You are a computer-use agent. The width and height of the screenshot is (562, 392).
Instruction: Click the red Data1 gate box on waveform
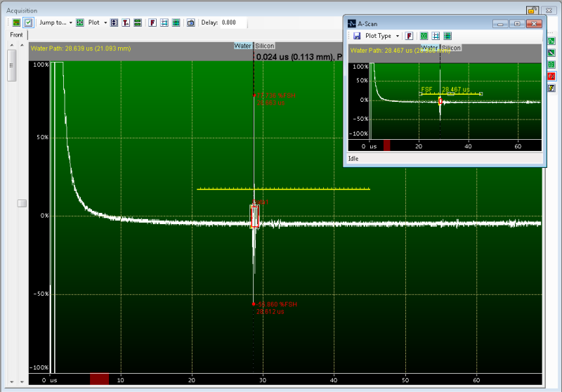click(x=255, y=216)
